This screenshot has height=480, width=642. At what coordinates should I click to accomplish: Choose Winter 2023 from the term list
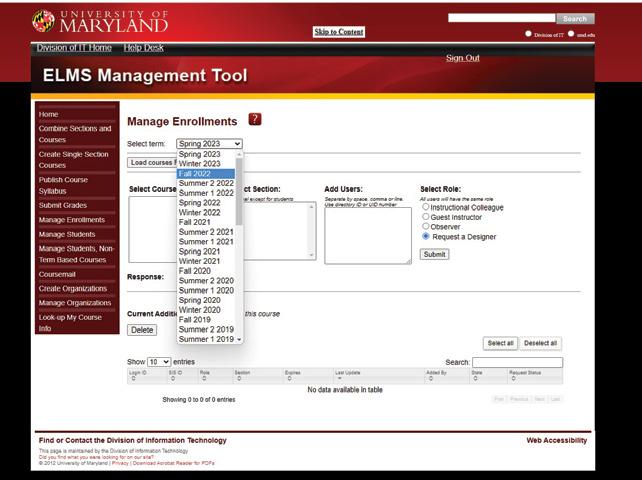click(206, 164)
